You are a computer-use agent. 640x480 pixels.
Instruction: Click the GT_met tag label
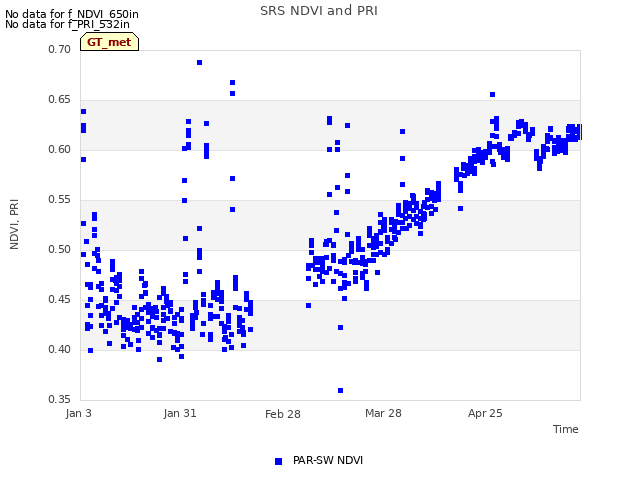109,42
